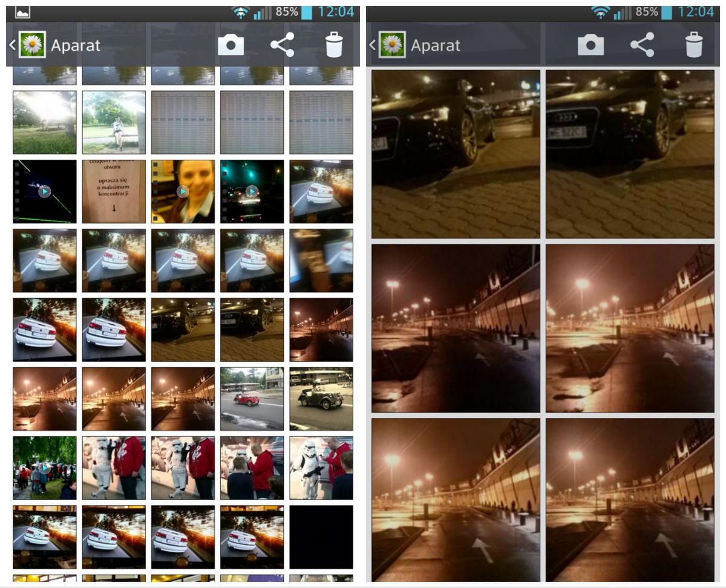Viewport: 726px width, 588px height.
Task: Open large Audi photo showing four-ring logo
Action: 630,154
